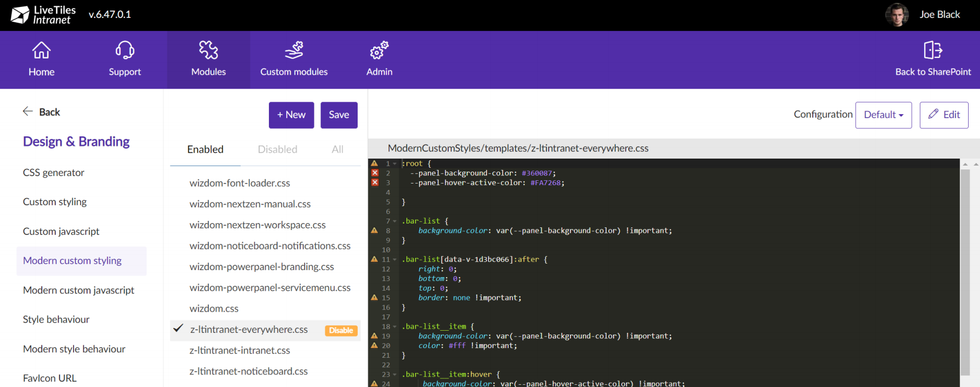980x387 pixels.
Task: Open Modern custom javascript in sidebar
Action: pyautogui.click(x=78, y=290)
